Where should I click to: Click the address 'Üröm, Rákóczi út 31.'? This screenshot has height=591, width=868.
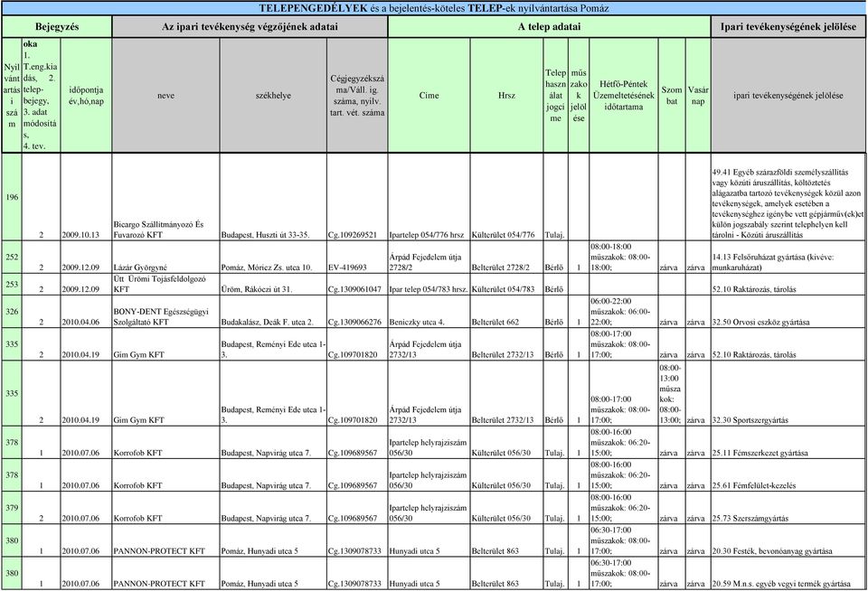[256, 289]
